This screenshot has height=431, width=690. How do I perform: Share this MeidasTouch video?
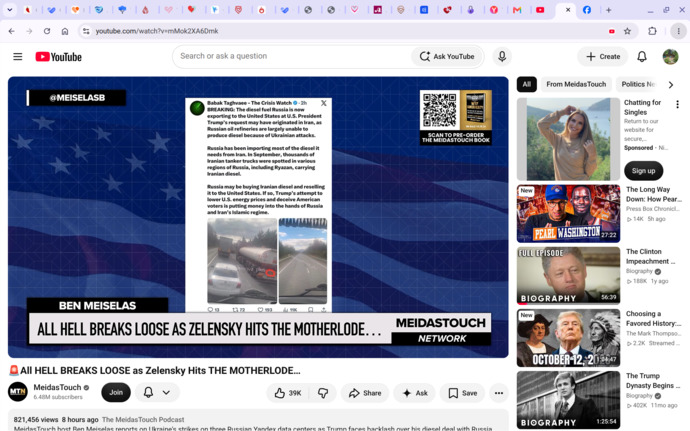[x=365, y=393]
